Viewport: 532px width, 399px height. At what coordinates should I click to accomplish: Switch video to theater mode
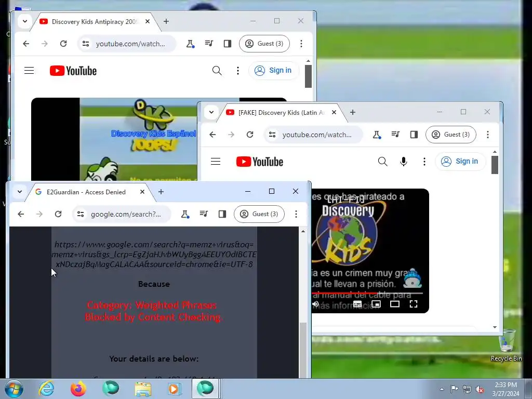395,304
